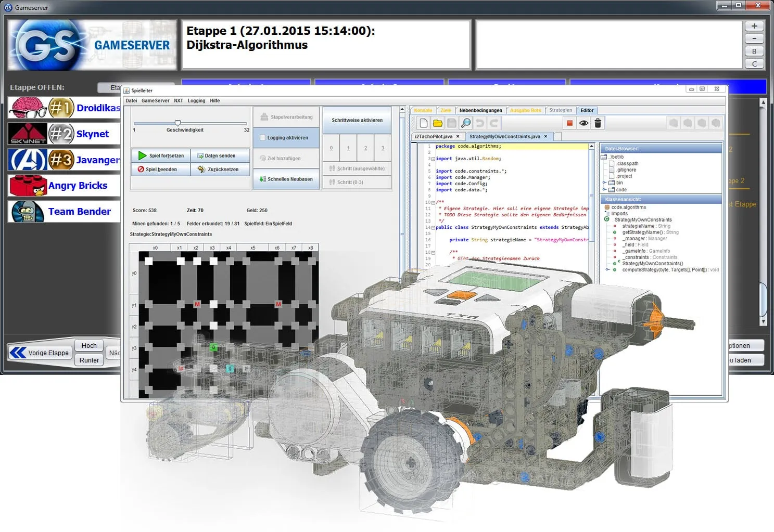Click the Javangers 'A' logo in Gameserver
Image resolution: width=774 pixels, height=532 pixels.
(x=28, y=160)
